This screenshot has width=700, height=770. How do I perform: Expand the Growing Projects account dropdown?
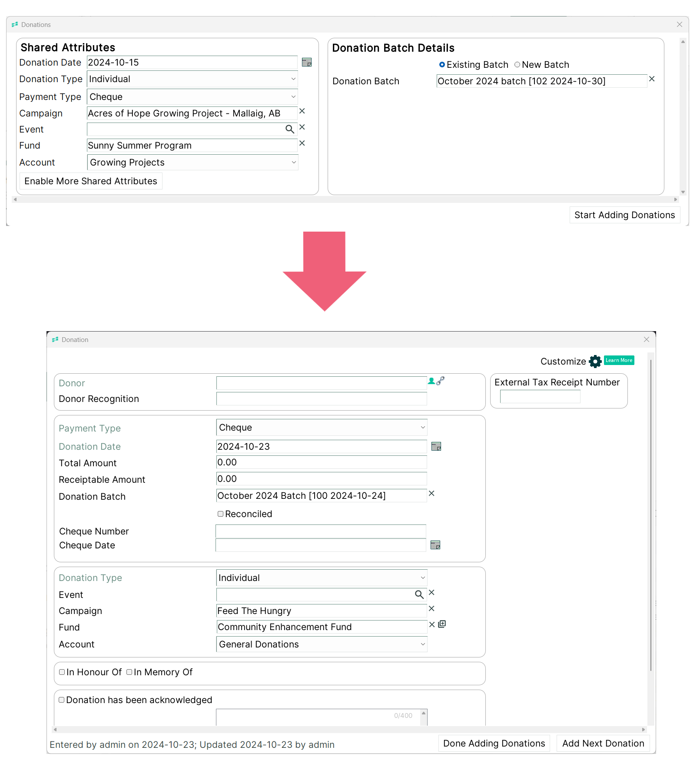click(x=193, y=163)
